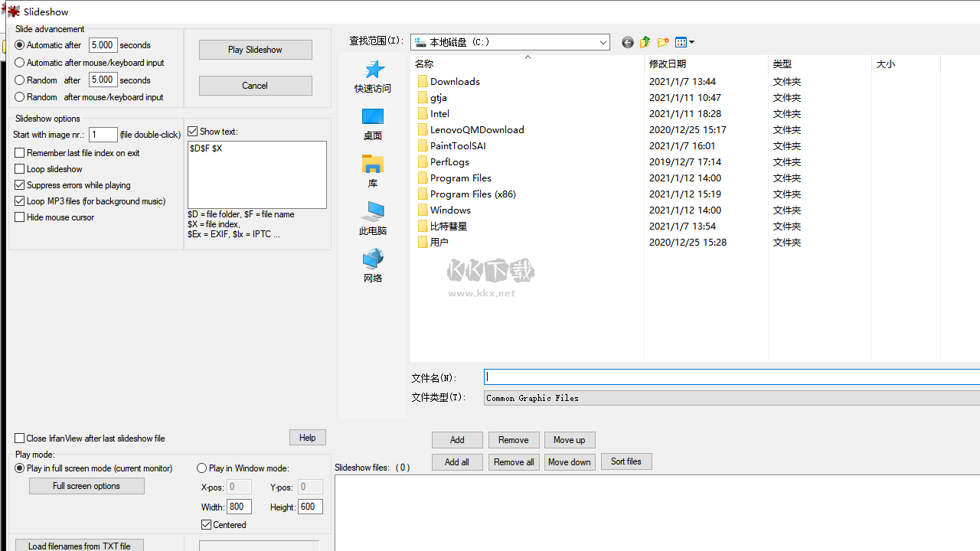
Task: Select Play in Window mode radio button
Action: 202,468
